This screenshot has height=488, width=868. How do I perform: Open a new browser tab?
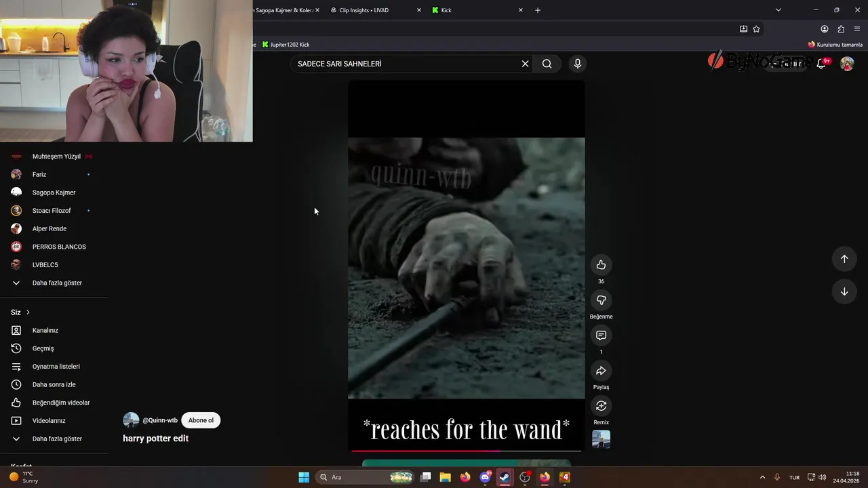coord(538,10)
